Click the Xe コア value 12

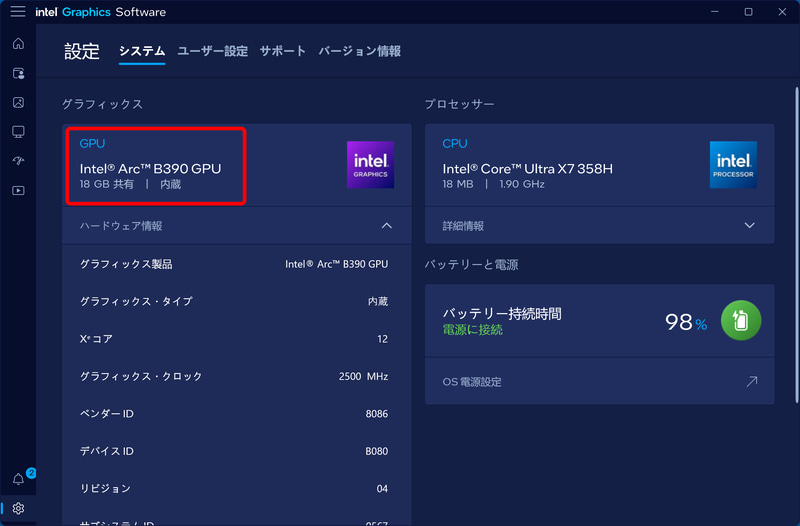383,339
